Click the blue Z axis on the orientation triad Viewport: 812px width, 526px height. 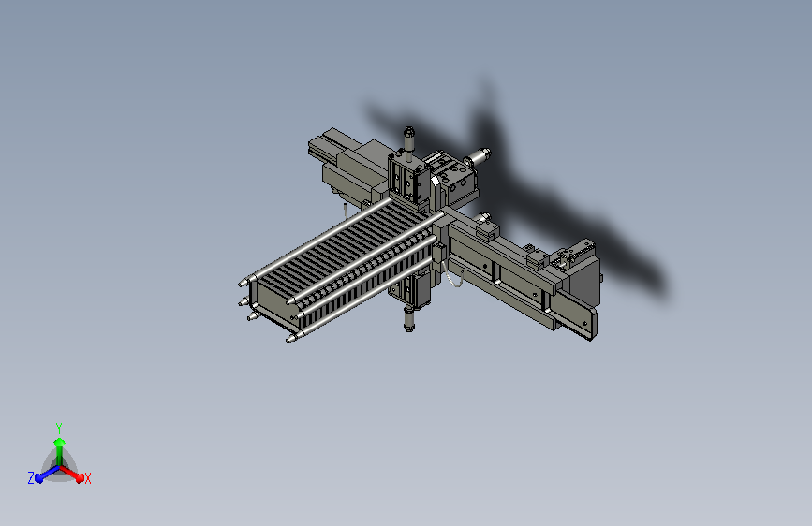tap(47, 475)
